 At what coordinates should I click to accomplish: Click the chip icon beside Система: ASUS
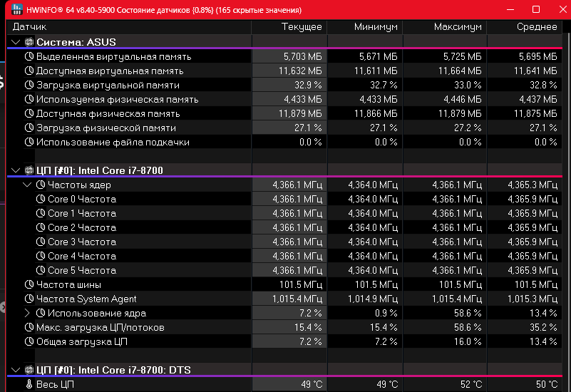(x=29, y=42)
